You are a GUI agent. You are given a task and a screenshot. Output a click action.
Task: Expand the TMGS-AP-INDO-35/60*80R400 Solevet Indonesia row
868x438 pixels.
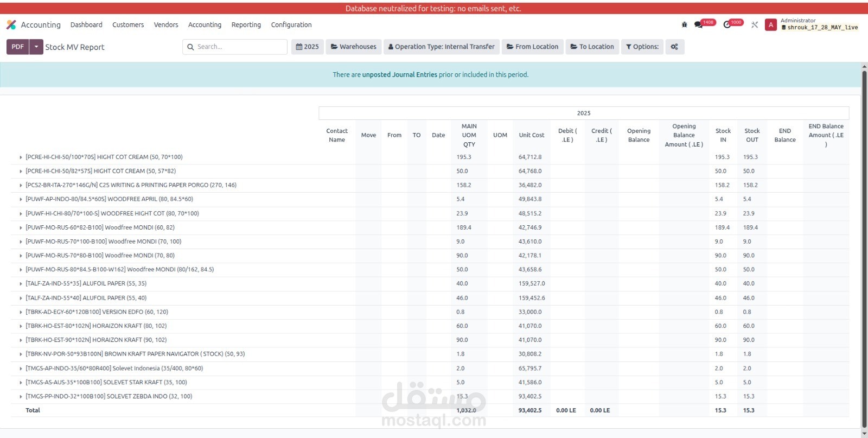[21, 369]
